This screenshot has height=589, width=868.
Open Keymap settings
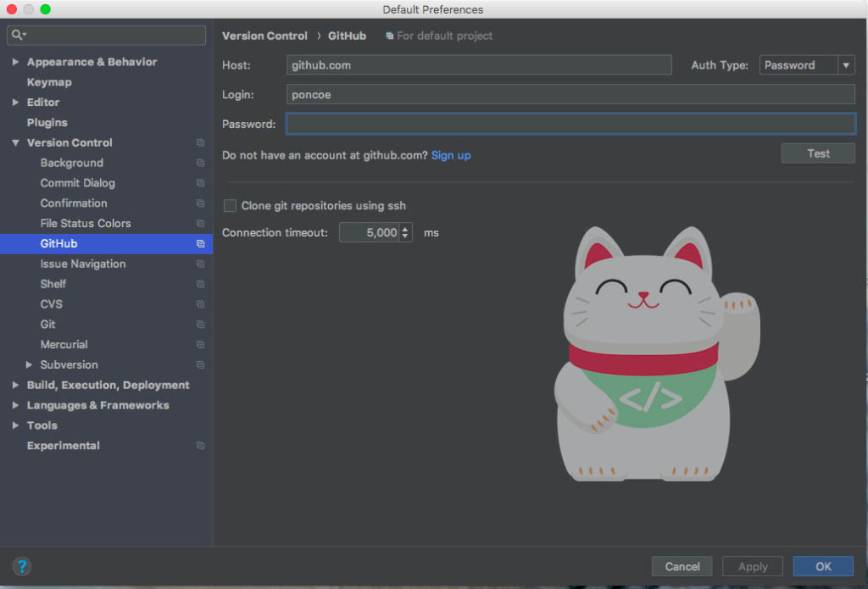pos(49,82)
